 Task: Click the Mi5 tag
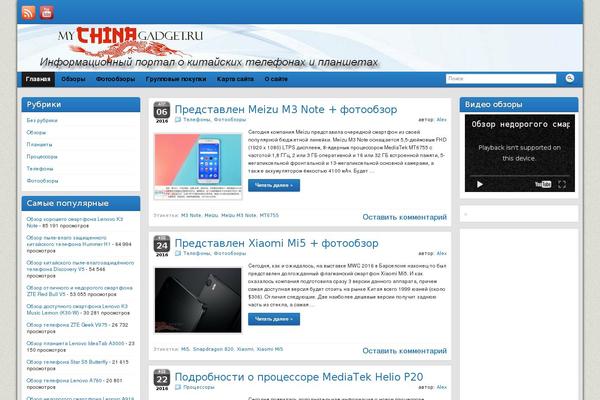pyautogui.click(x=185, y=349)
